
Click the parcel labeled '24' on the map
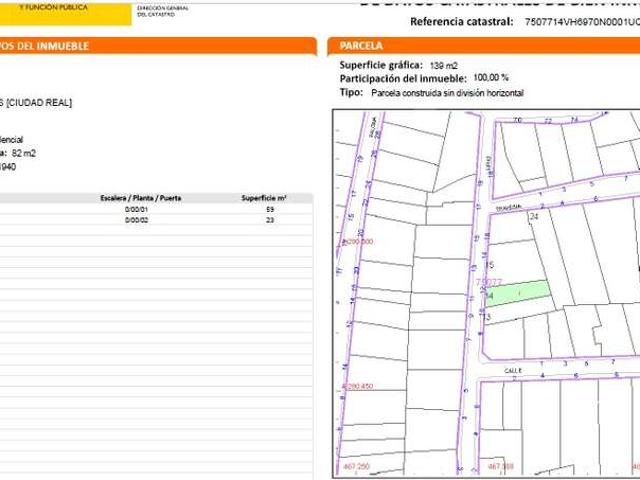[534, 216]
